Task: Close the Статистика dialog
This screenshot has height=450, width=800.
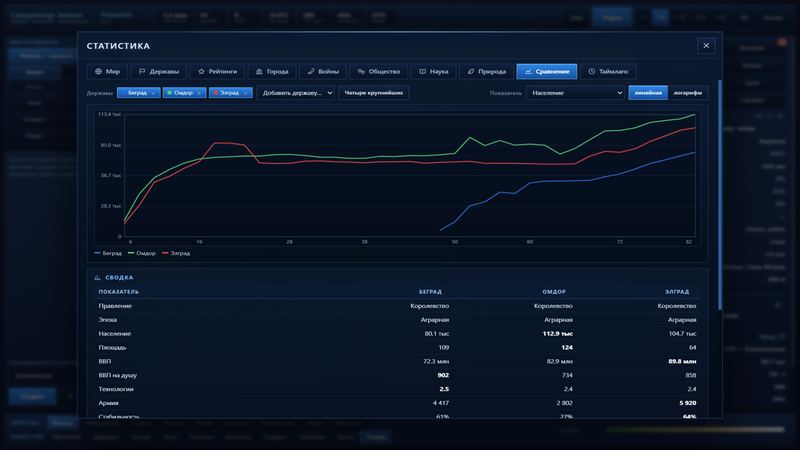Action: pos(706,45)
